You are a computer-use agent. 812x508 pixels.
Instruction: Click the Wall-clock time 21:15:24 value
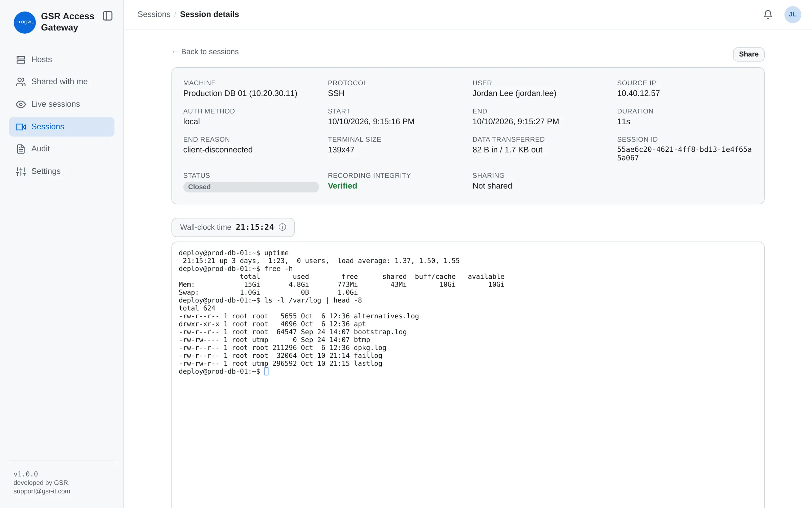[x=255, y=227]
